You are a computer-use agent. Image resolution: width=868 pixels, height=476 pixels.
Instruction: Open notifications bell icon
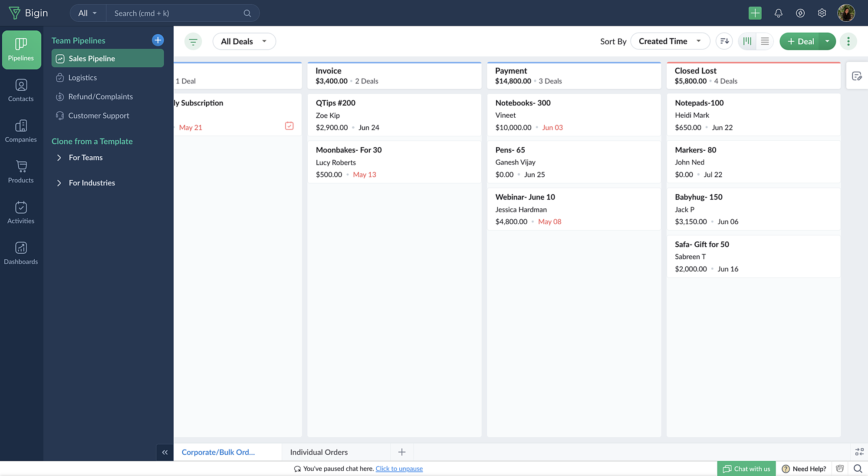point(778,13)
